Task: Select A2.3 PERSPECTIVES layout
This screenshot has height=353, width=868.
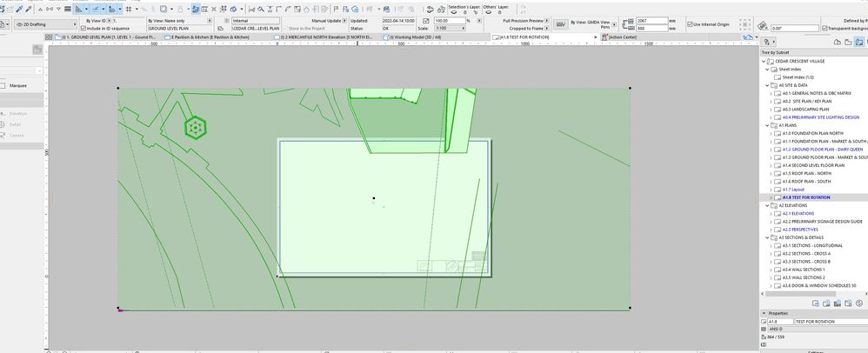Action: (x=800, y=230)
